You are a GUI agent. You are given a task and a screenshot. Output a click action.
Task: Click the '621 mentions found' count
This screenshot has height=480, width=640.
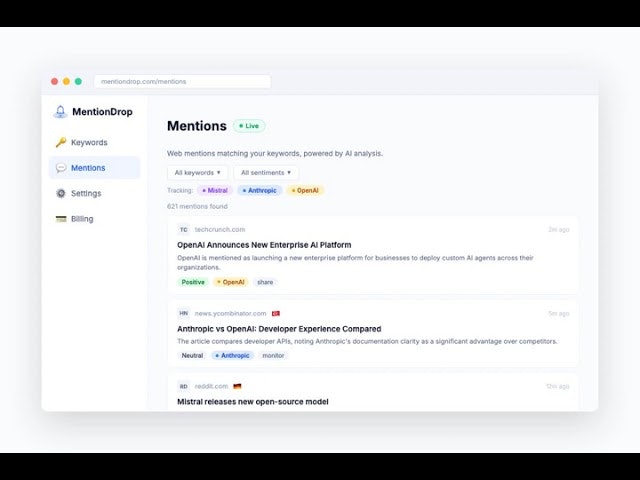click(x=197, y=207)
